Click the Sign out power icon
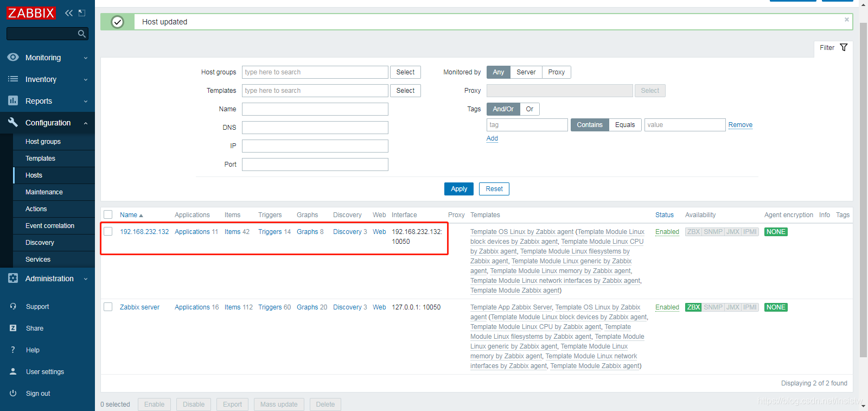 point(13,393)
